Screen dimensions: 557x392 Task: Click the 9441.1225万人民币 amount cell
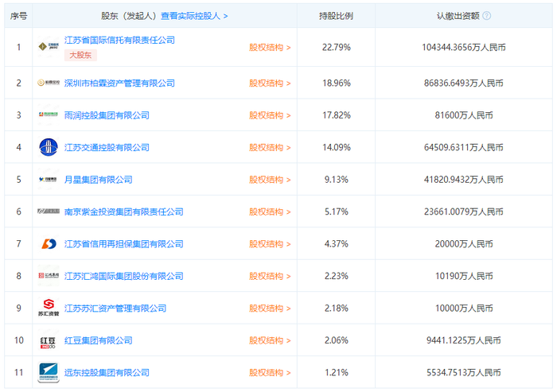coord(464,340)
